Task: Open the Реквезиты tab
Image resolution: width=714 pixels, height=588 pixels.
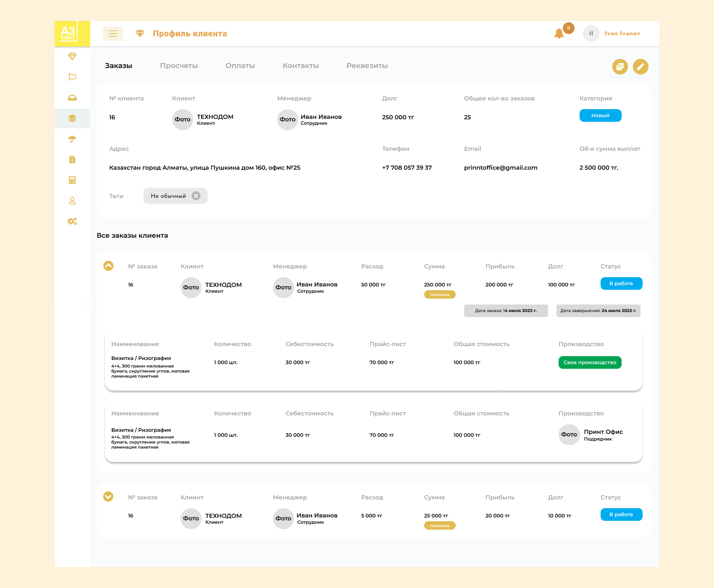Action: pyautogui.click(x=367, y=66)
